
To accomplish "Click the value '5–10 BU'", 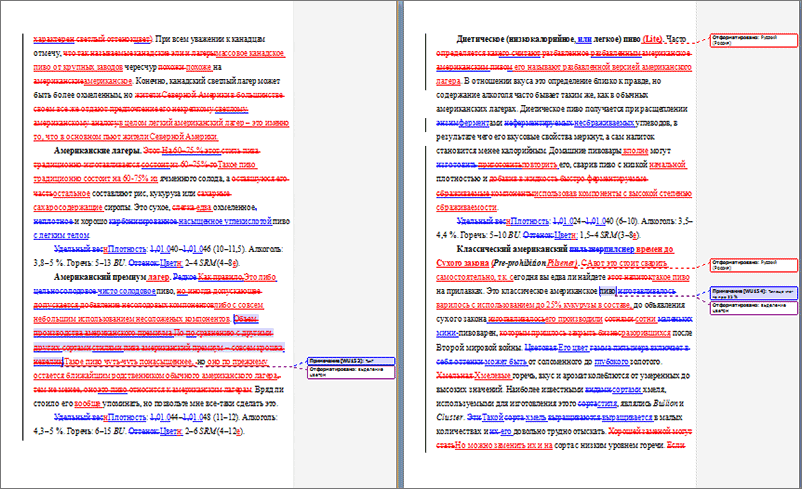I will (x=505, y=235).
